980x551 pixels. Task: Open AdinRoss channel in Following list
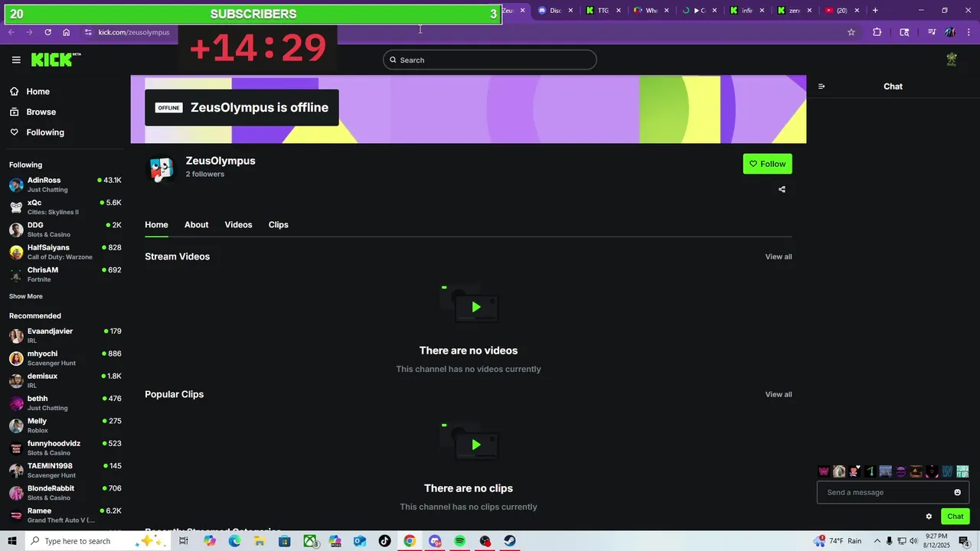click(x=65, y=184)
